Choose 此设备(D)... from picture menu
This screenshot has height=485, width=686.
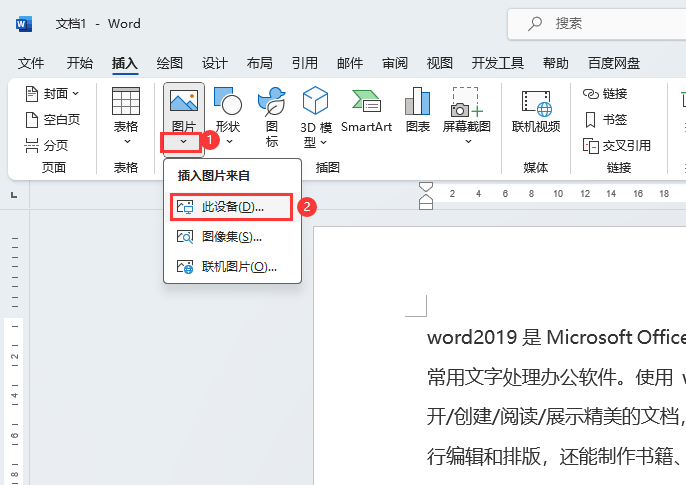coord(231,207)
